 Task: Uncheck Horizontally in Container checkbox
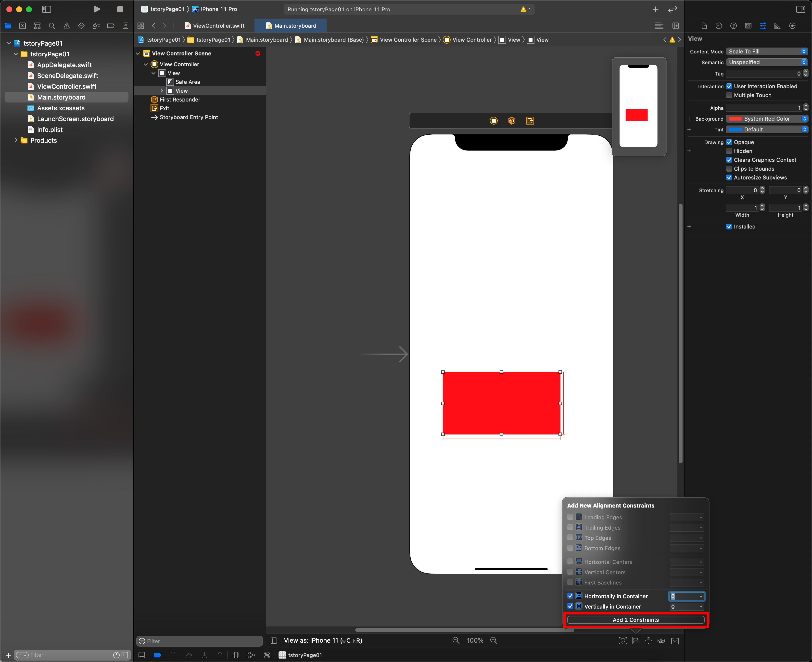(570, 596)
